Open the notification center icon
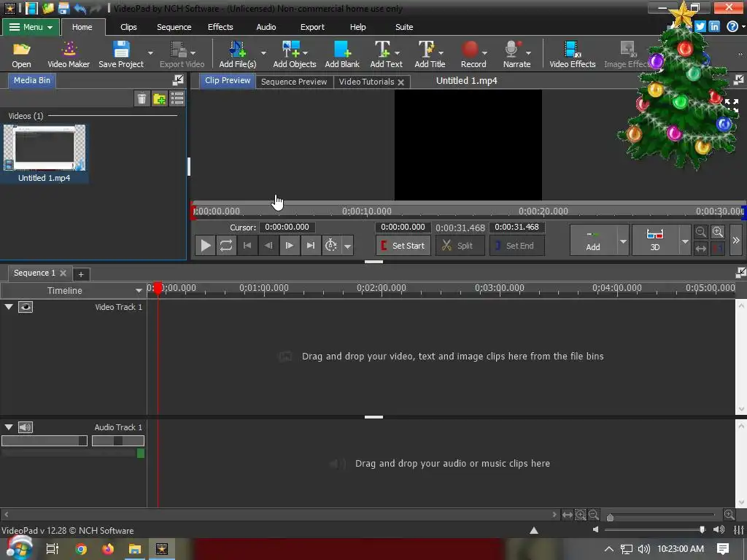Screen dimensions: 747x560 tap(723, 549)
